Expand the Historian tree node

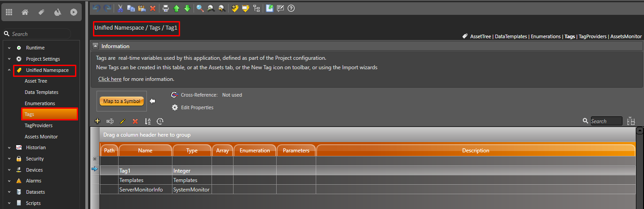pyautogui.click(x=9, y=148)
